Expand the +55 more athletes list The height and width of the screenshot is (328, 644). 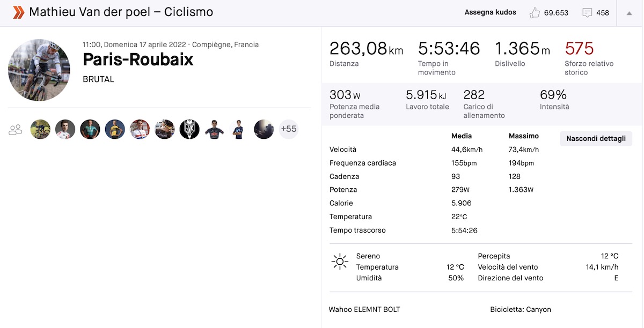point(289,129)
